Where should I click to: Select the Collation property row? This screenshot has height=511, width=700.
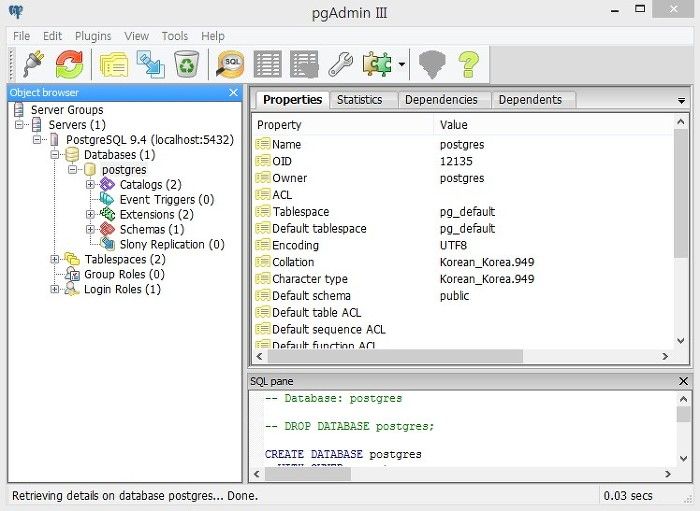click(x=463, y=262)
